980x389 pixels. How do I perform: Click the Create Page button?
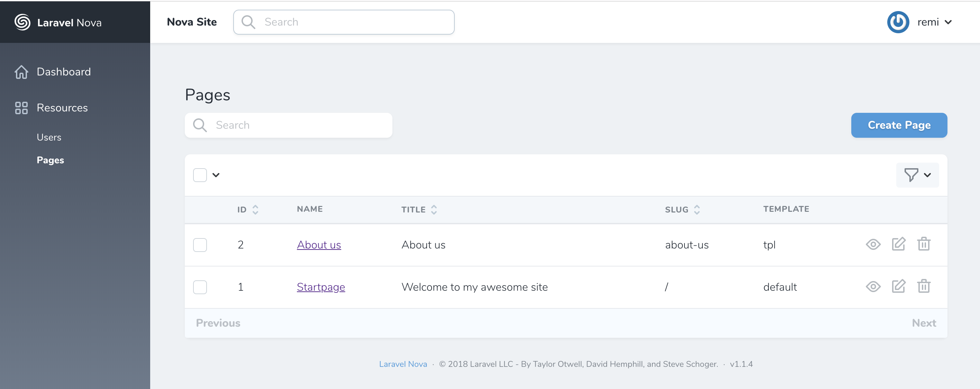point(899,125)
